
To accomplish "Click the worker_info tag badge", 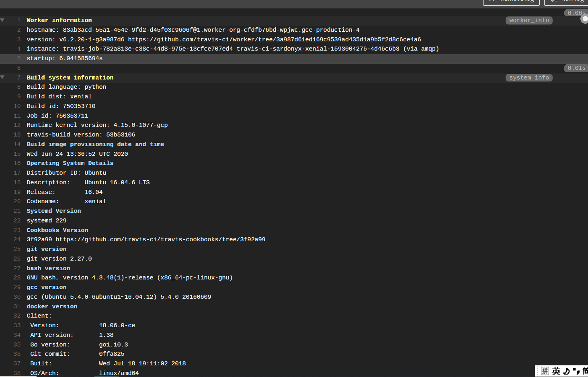I will pos(529,20).
